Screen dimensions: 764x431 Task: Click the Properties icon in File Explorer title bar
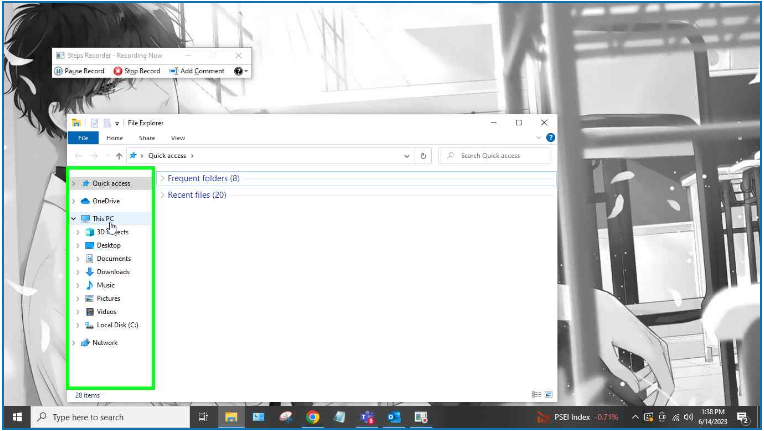click(95, 123)
